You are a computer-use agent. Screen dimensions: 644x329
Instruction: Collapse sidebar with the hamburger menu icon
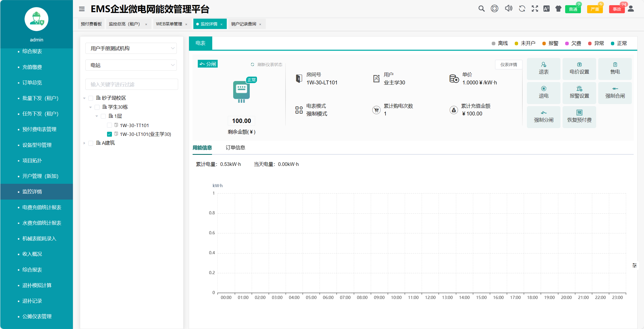point(82,9)
